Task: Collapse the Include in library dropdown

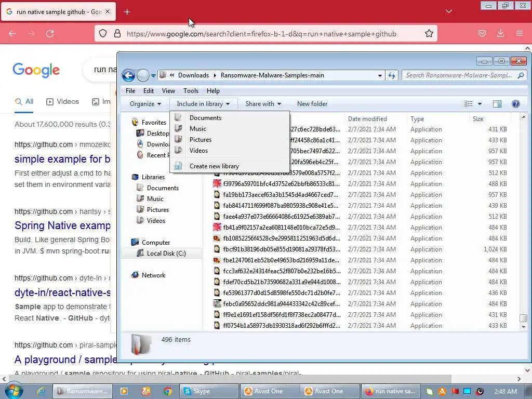Action: point(203,104)
